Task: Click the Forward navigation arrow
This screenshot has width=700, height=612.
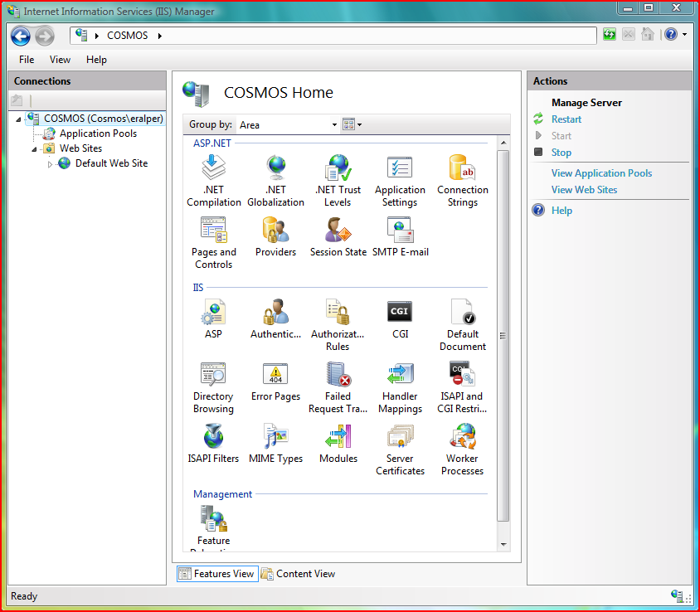Action: pos(45,36)
